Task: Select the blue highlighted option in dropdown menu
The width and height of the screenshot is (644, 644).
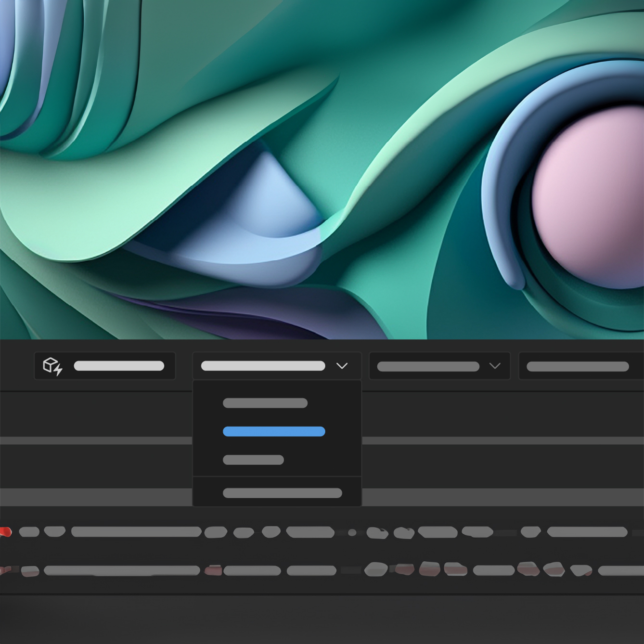Action: (x=274, y=431)
